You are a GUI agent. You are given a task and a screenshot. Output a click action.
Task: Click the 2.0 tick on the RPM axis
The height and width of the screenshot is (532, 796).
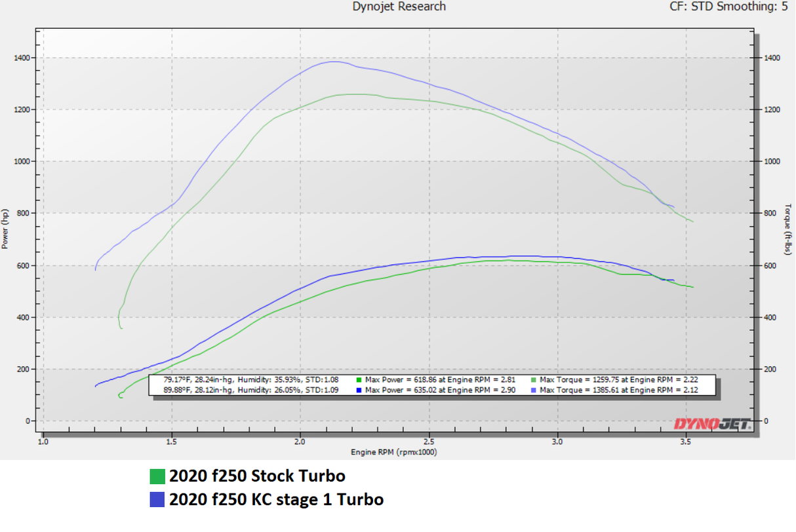coord(300,442)
